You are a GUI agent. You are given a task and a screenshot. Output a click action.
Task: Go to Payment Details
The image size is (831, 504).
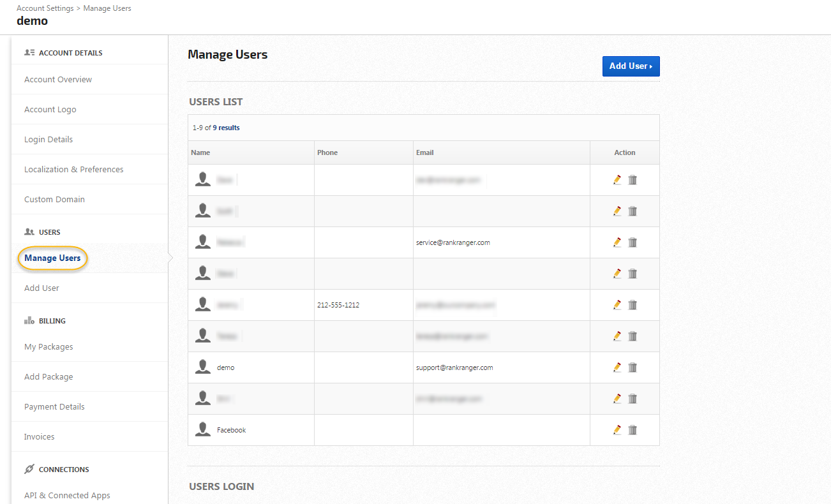(54, 407)
